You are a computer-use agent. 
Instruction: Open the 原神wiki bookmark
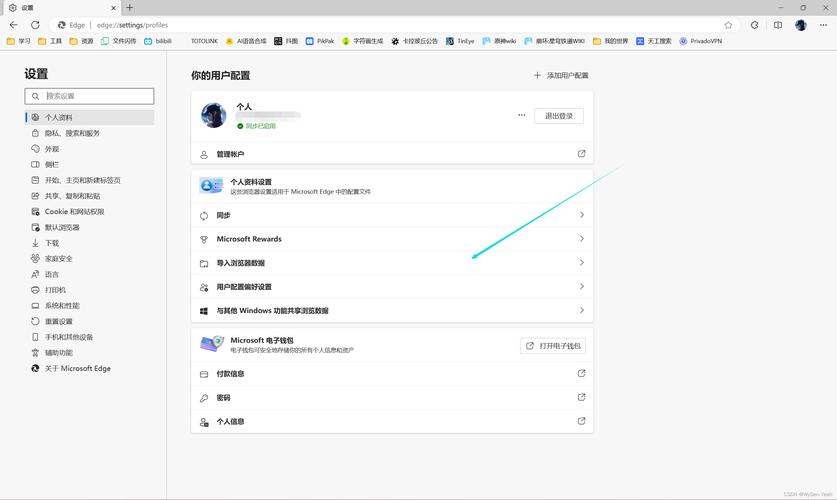(x=499, y=41)
